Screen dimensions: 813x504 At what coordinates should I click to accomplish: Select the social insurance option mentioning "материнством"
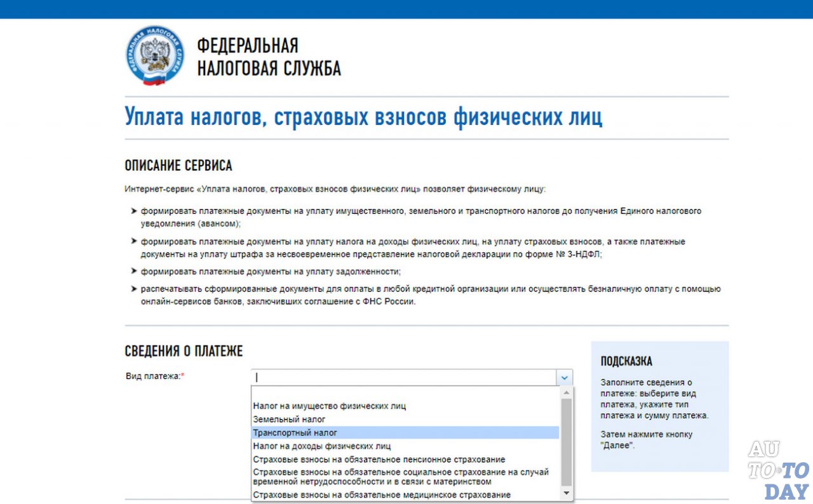tap(400, 477)
